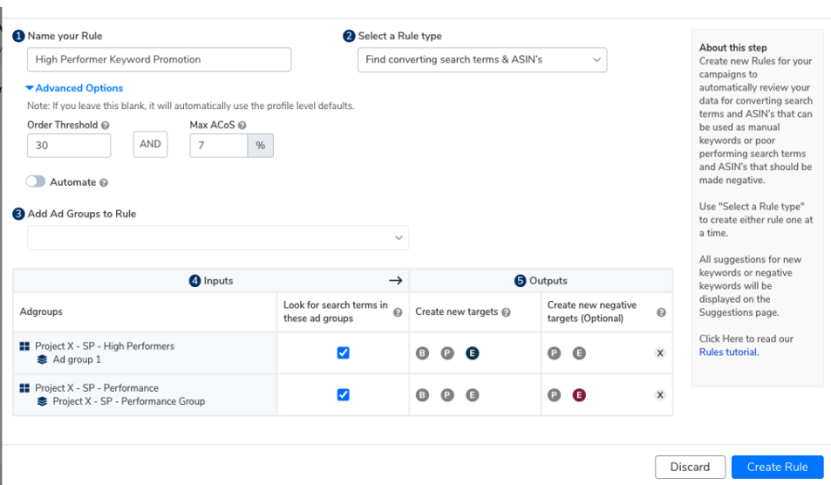Uncheck search terms checkbox for High Performers

(x=343, y=352)
